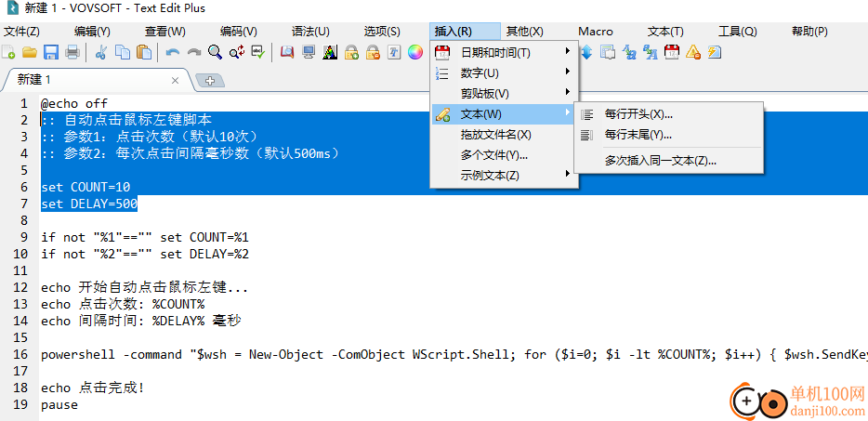This screenshot has height=421, width=868.
Task: Choose 多次插入同一文本(Z)... submenu item
Action: point(669,161)
